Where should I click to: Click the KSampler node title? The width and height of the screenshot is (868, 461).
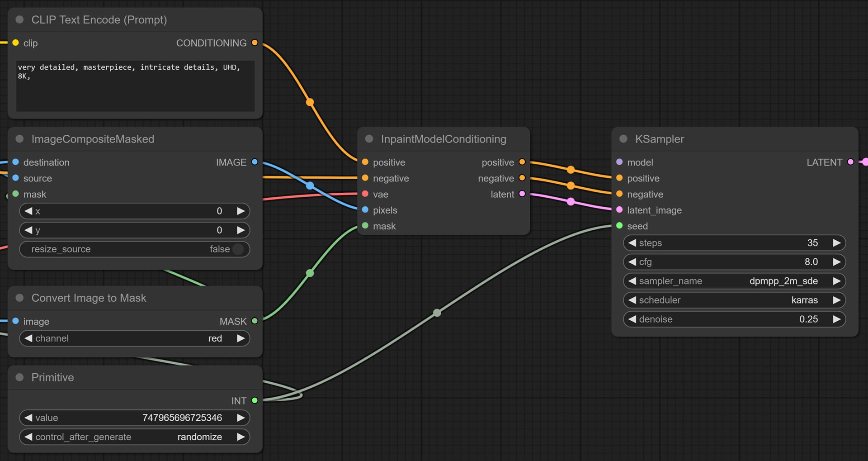click(660, 139)
